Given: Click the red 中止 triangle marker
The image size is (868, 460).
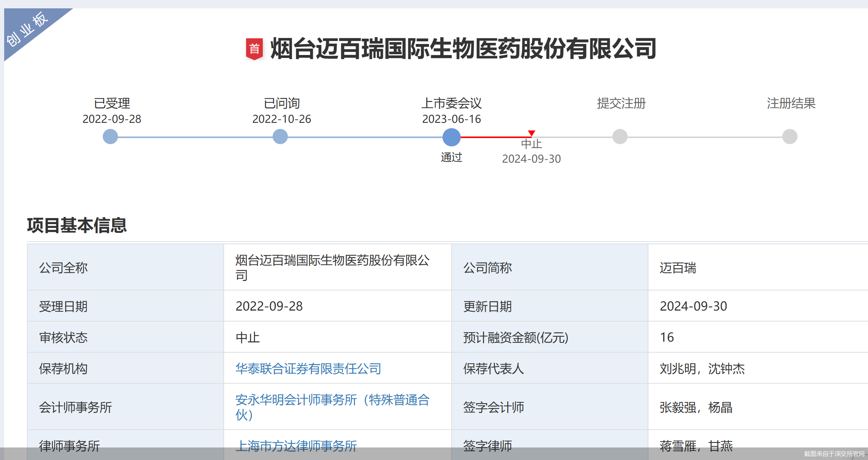Looking at the screenshot, I should point(532,133).
